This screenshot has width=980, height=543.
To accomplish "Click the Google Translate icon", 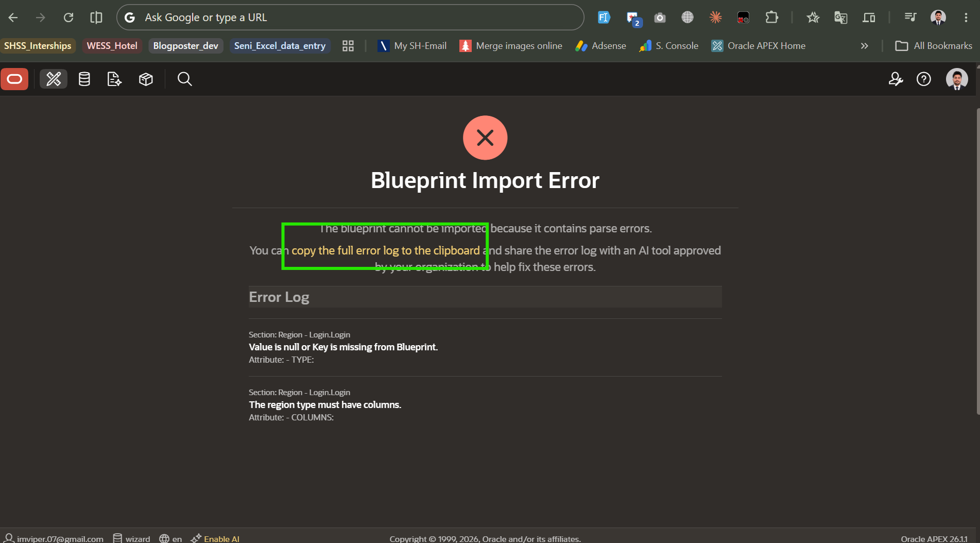I will pos(841,18).
